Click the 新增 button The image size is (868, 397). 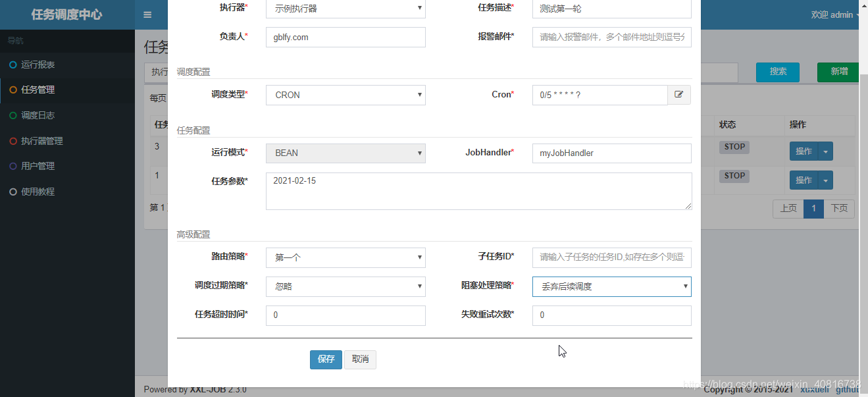838,72
